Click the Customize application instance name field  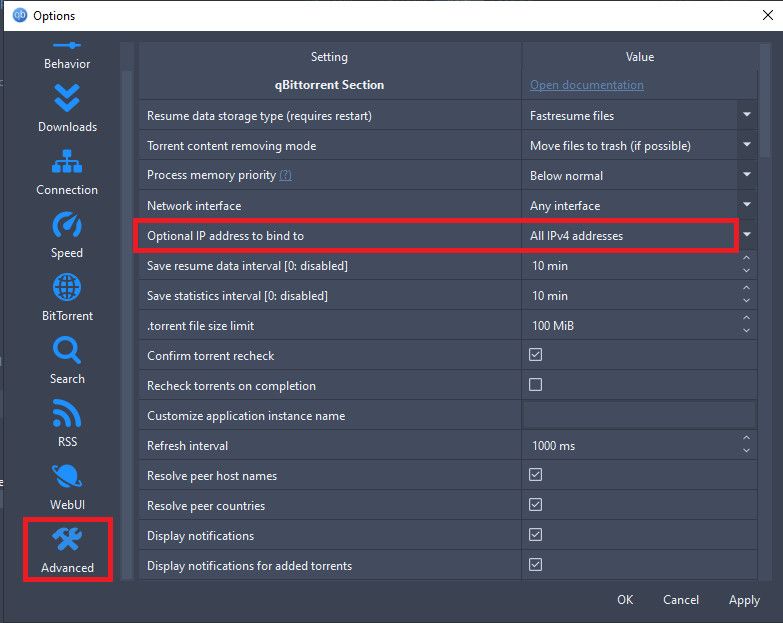639,415
